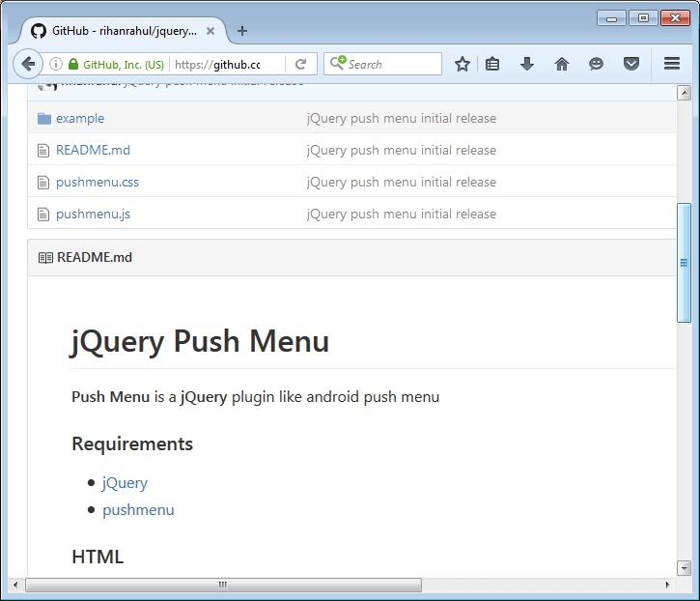Viewport: 700px width, 601px height.
Task: Open commit message in README.md row
Action: coord(402,150)
